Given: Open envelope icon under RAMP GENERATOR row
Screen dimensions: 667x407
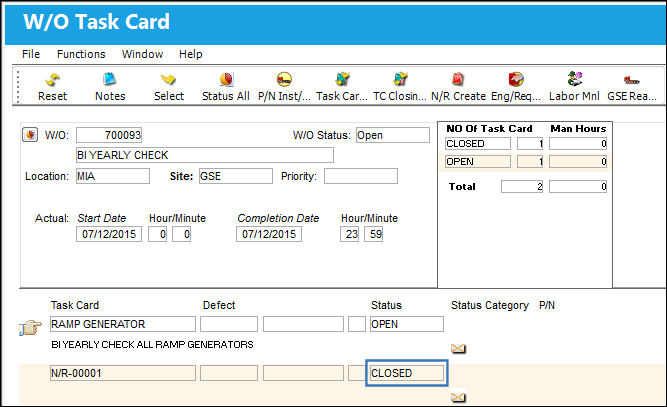Looking at the screenshot, I should tap(458, 349).
